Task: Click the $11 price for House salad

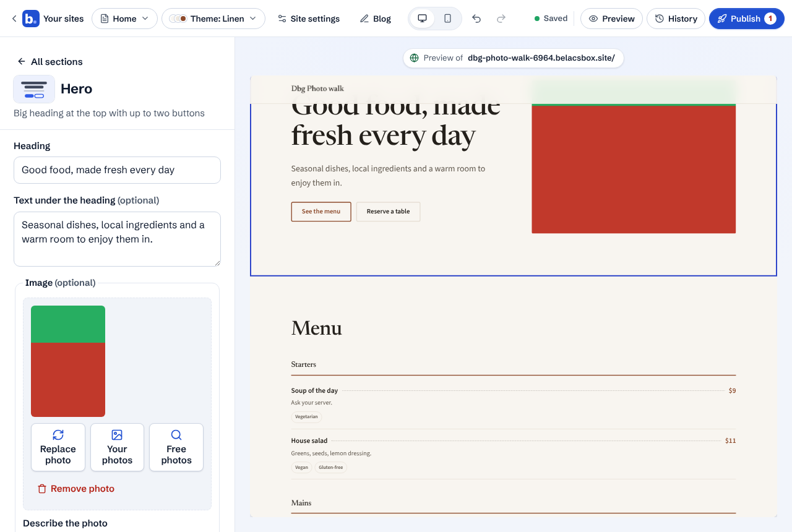Action: (730, 441)
